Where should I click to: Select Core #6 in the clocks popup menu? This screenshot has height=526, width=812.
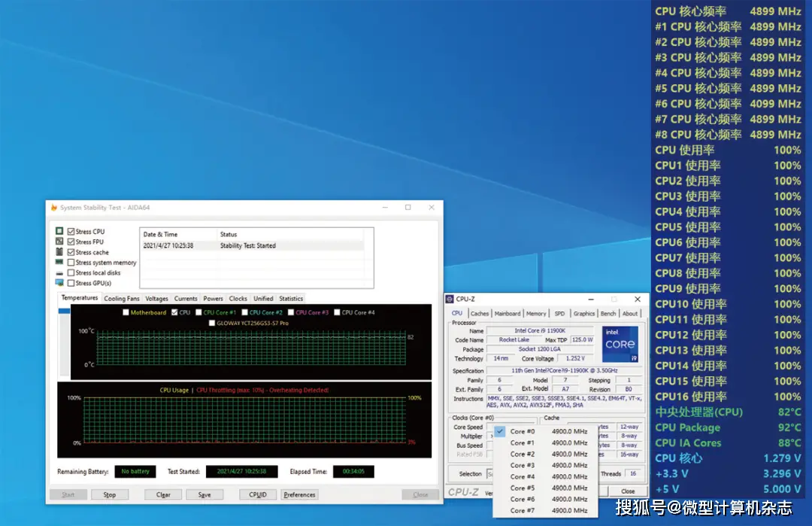coord(545,499)
